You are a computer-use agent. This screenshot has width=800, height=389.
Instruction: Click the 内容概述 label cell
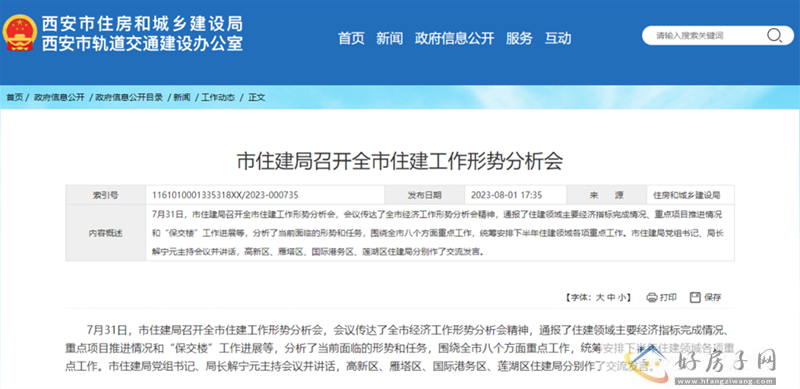click(x=106, y=233)
